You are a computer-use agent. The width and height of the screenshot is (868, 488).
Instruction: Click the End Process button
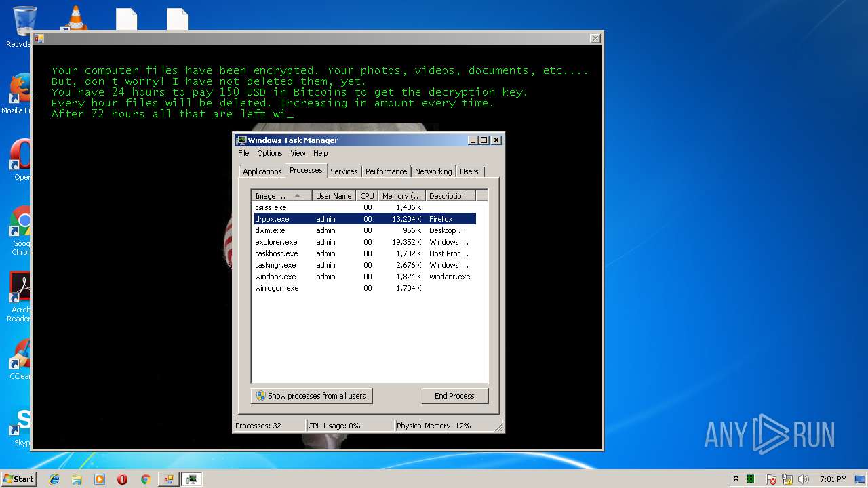[x=454, y=396]
